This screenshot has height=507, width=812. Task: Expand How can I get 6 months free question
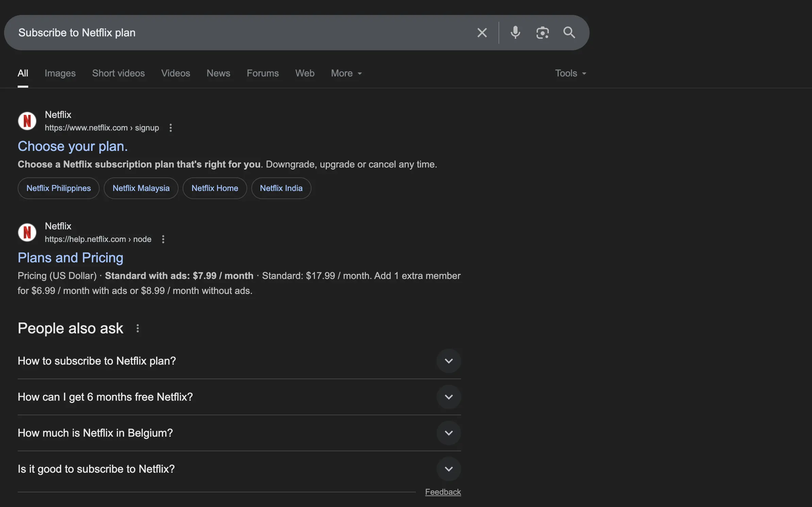coord(239,397)
